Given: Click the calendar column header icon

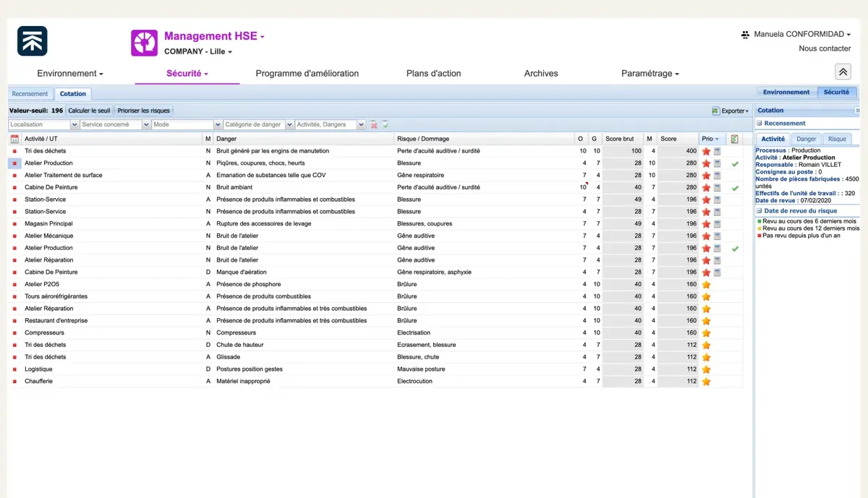Looking at the screenshot, I should (x=14, y=139).
